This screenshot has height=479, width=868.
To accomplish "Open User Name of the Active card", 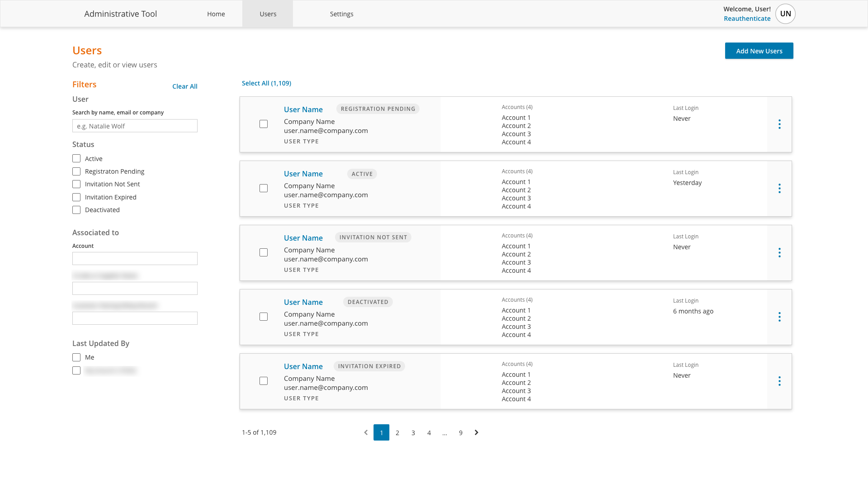I will (303, 174).
